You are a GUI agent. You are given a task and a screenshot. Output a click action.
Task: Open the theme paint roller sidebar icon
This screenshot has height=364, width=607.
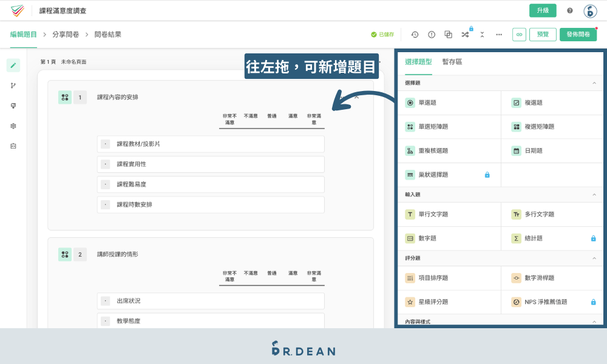click(x=13, y=106)
